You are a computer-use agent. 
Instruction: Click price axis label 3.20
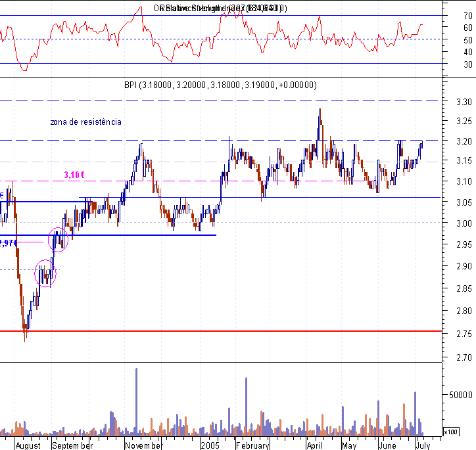[x=464, y=141]
